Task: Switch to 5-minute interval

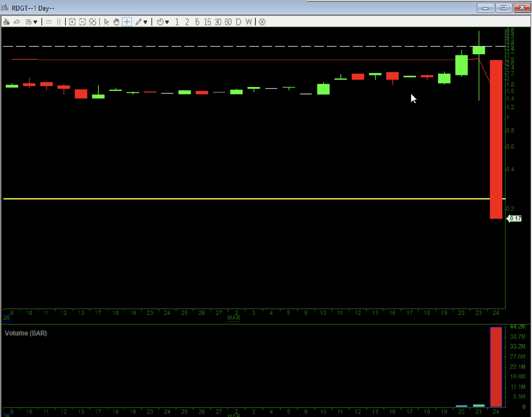Action: click(x=197, y=22)
